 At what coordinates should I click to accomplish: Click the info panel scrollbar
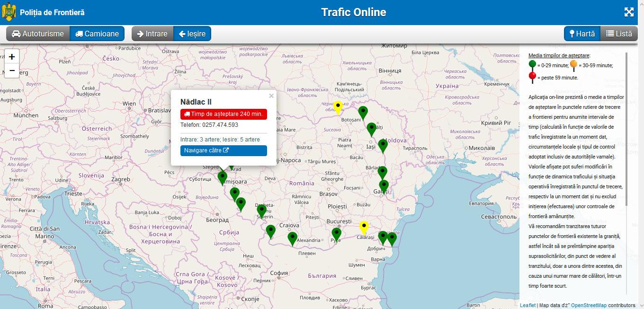click(x=627, y=128)
